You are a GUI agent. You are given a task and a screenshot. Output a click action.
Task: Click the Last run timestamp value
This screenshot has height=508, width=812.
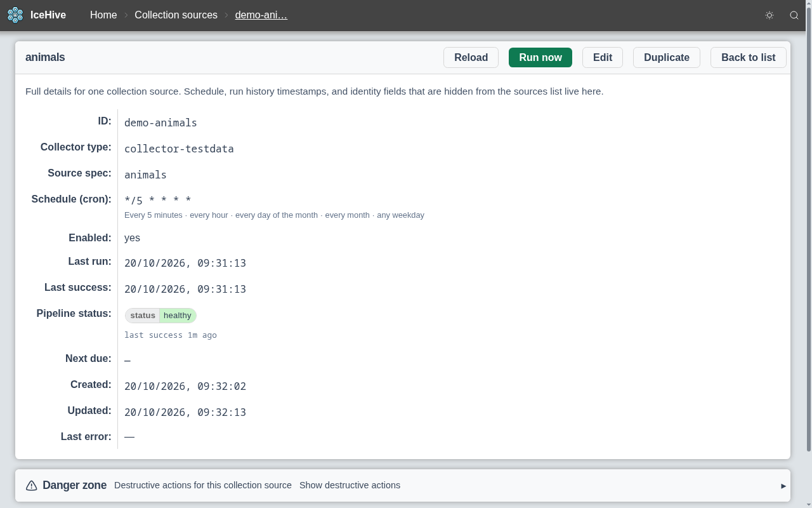[185, 263]
